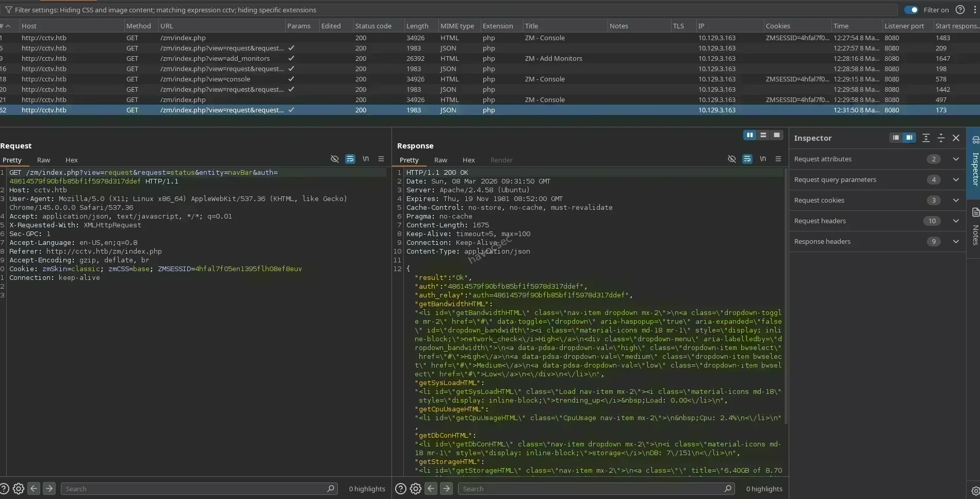Click the response pane vertical scrollbar

click(x=786, y=296)
